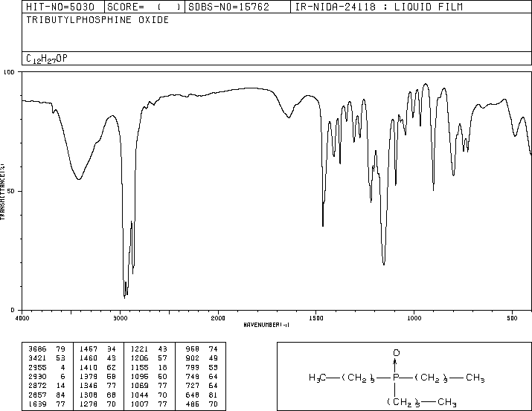The width and height of the screenshot is (532, 411).
Task: Select the 648 peak list entry
Action: [193, 395]
